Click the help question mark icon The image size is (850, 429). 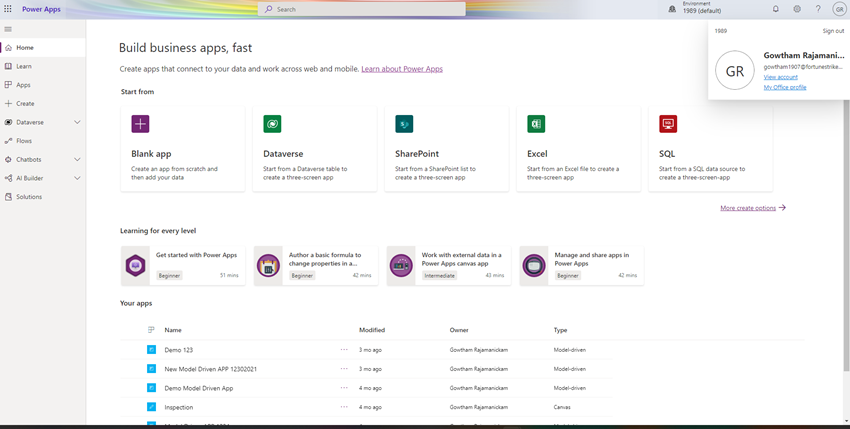(x=818, y=9)
